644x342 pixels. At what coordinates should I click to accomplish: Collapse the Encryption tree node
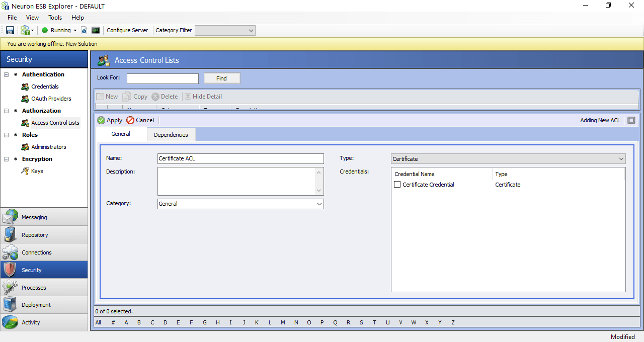point(7,159)
